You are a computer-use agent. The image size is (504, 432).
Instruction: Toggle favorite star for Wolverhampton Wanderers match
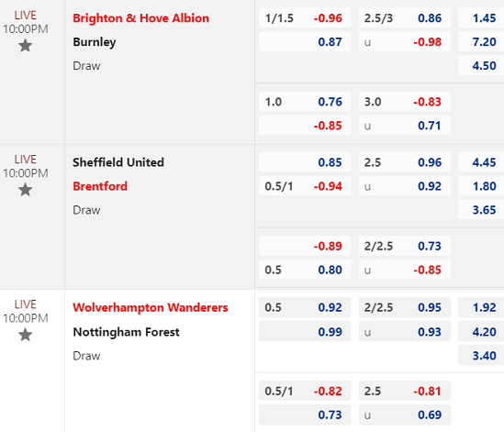pyautogui.click(x=25, y=335)
